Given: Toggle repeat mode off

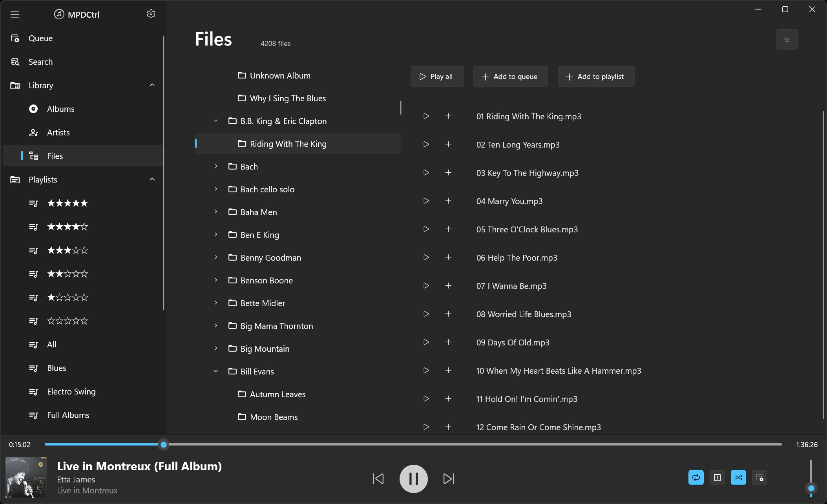Looking at the screenshot, I should point(696,478).
